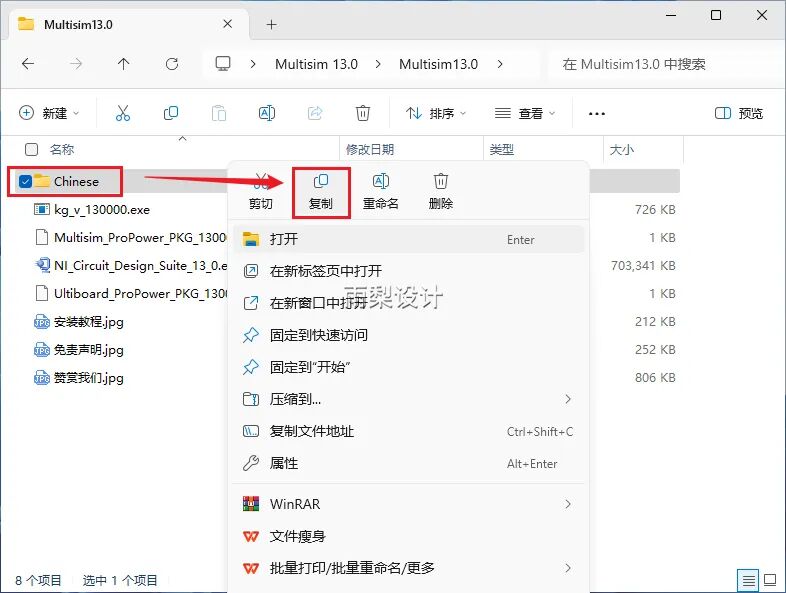This screenshot has height=593, width=786.
Task: Expand the 批量打印/批量重命名/更多 submenu arrow
Action: click(567, 568)
